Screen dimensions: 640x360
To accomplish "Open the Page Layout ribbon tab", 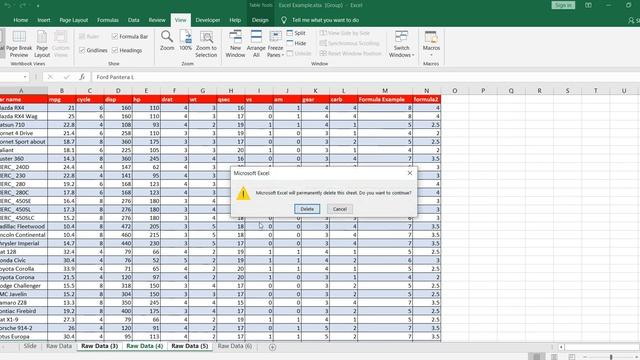I will pyautogui.click(x=73, y=20).
